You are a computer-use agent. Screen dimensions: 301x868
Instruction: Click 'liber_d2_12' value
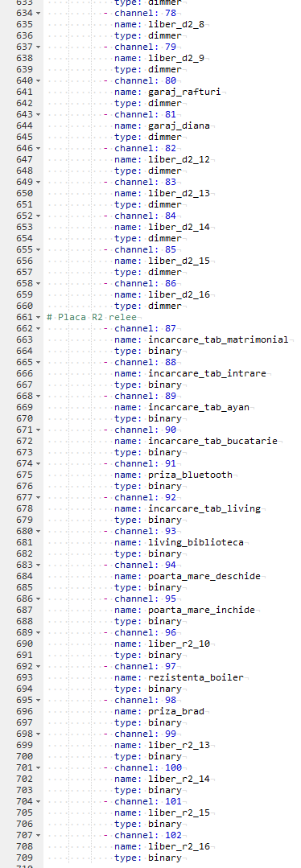179,159
